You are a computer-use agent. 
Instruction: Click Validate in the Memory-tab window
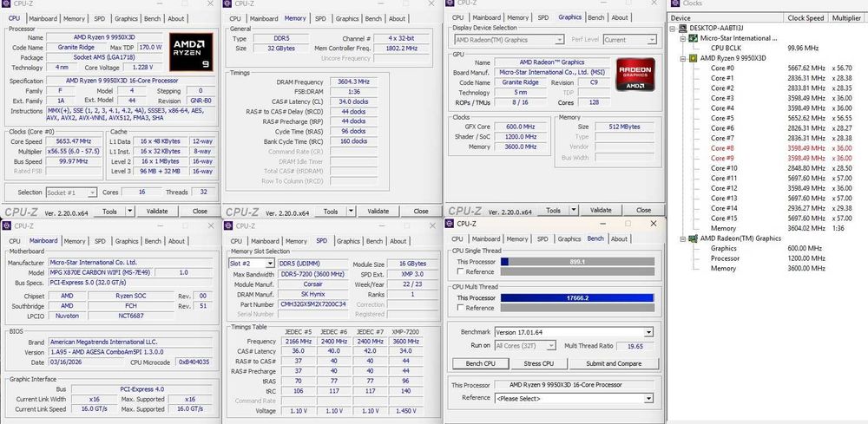[x=378, y=212]
